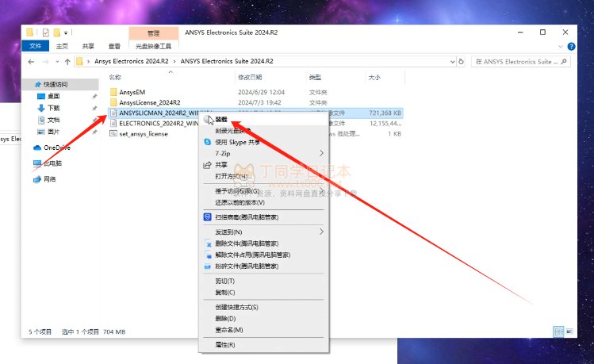The height and width of the screenshot is (364, 594).
Task: Go up one folder level
Action: 67,62
